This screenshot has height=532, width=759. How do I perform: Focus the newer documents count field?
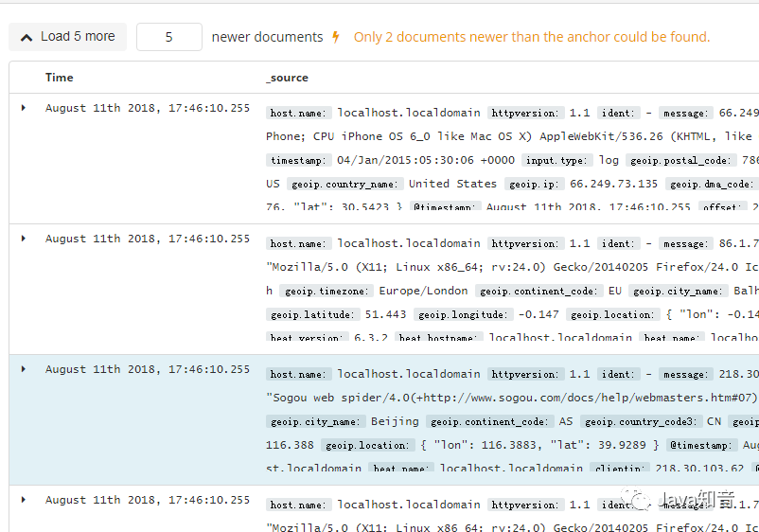(x=169, y=37)
